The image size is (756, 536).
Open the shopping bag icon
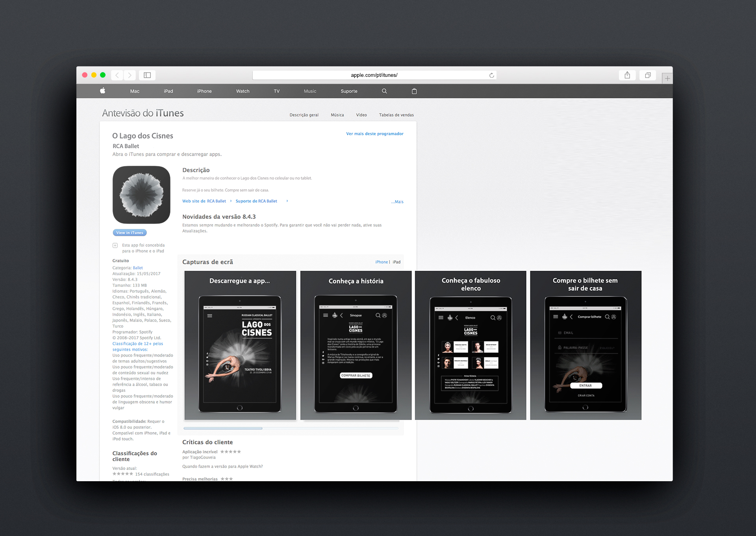coord(414,91)
